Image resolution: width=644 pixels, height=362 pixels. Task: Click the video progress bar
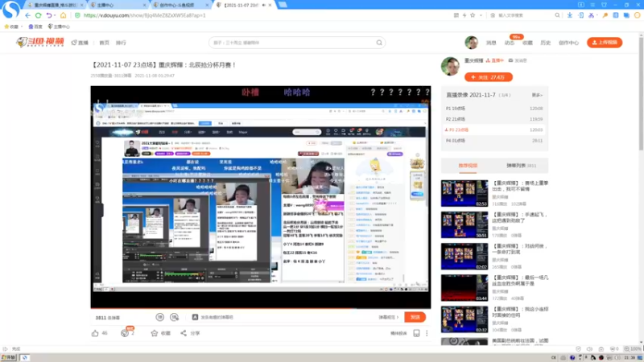coord(261,308)
